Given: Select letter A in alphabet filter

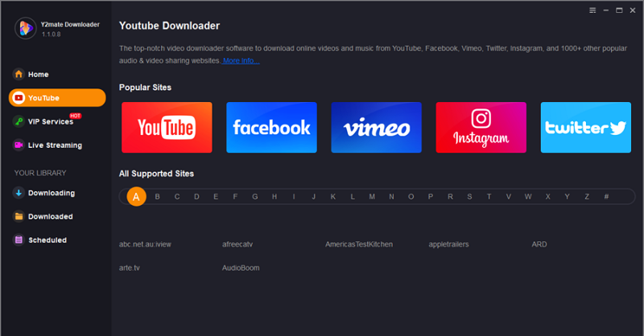Looking at the screenshot, I should coord(136,196).
